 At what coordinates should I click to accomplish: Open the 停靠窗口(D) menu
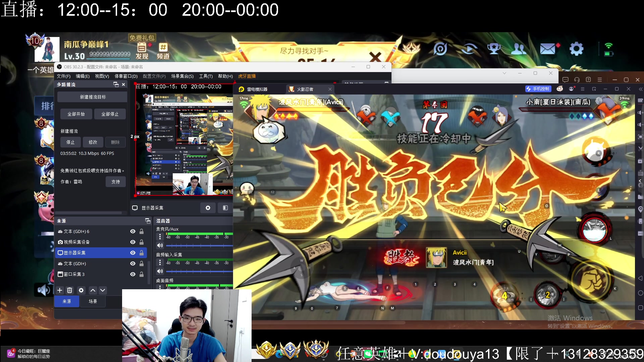[x=126, y=76]
